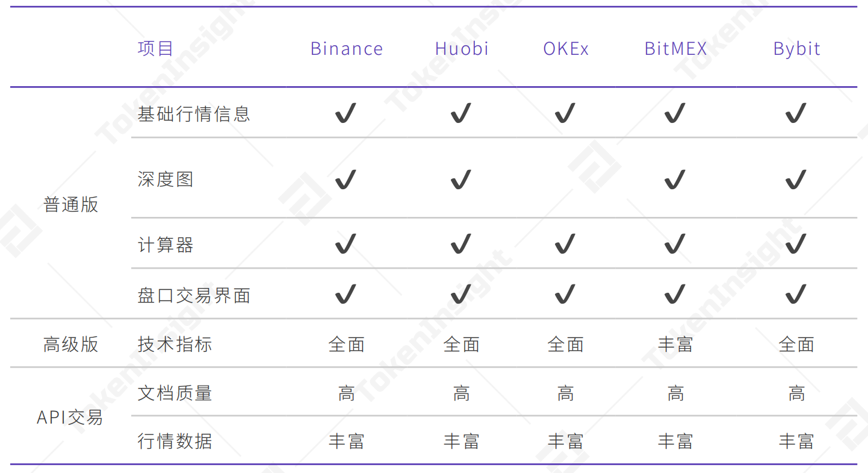Click the 项目 header label
868x473 pixels.
click(x=155, y=49)
